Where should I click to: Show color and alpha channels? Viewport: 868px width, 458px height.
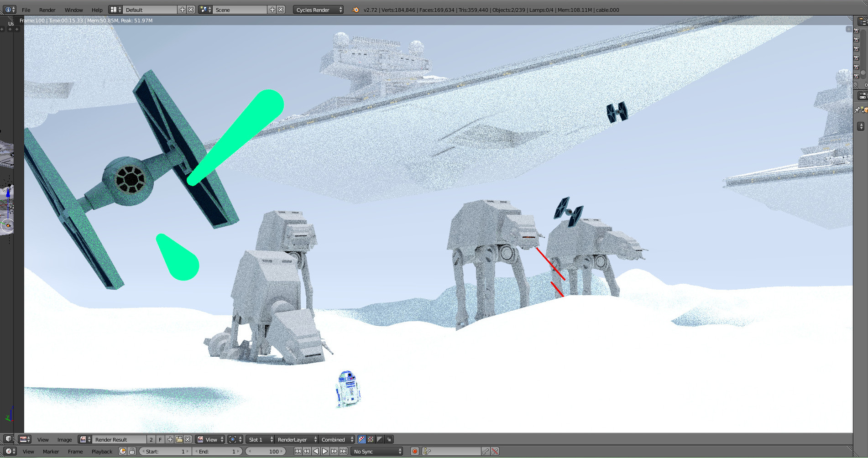[x=362, y=439]
